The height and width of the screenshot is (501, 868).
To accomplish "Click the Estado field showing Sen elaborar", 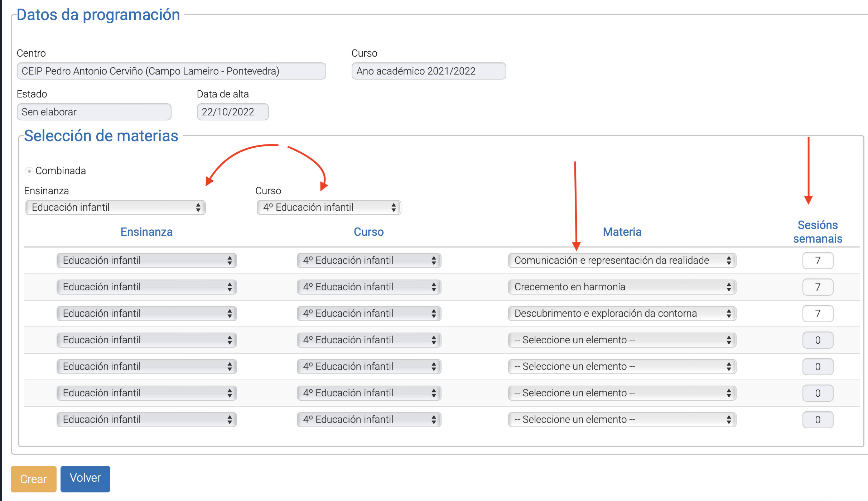I will 94,112.
